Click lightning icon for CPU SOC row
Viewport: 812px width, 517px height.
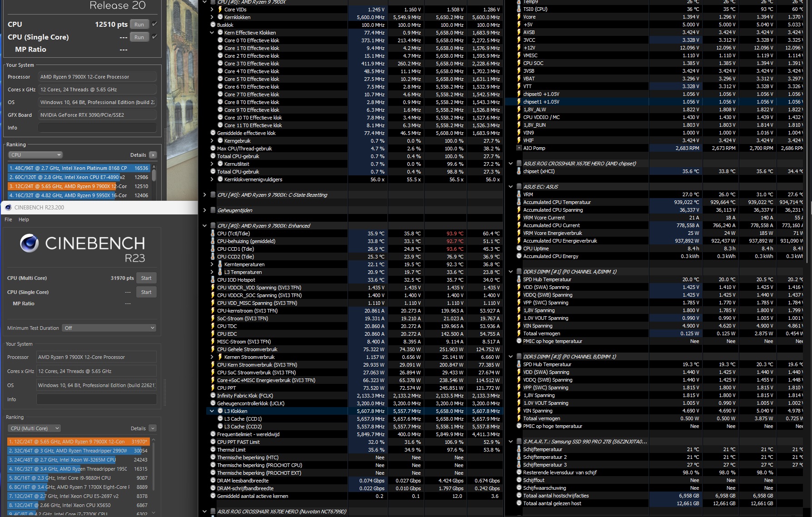tap(519, 63)
